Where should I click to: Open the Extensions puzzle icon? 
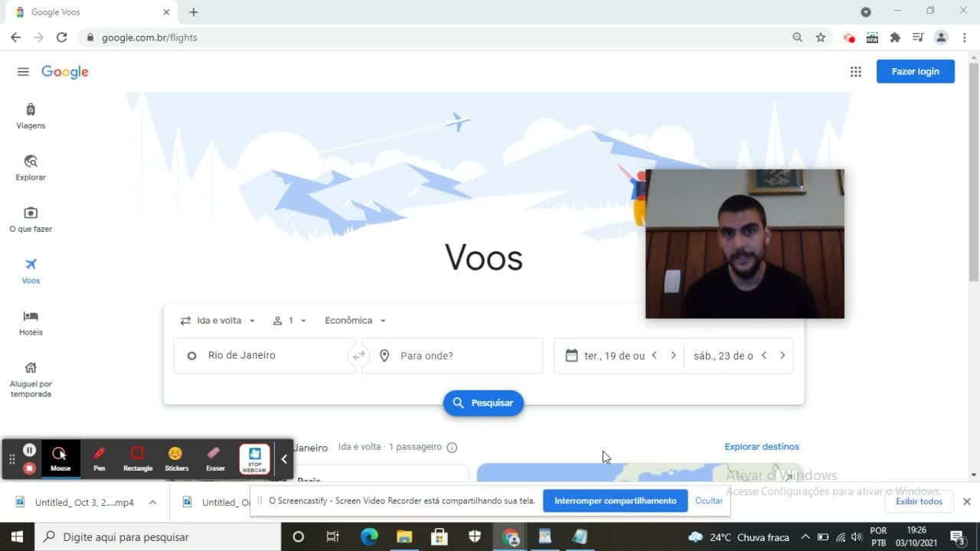coord(895,37)
